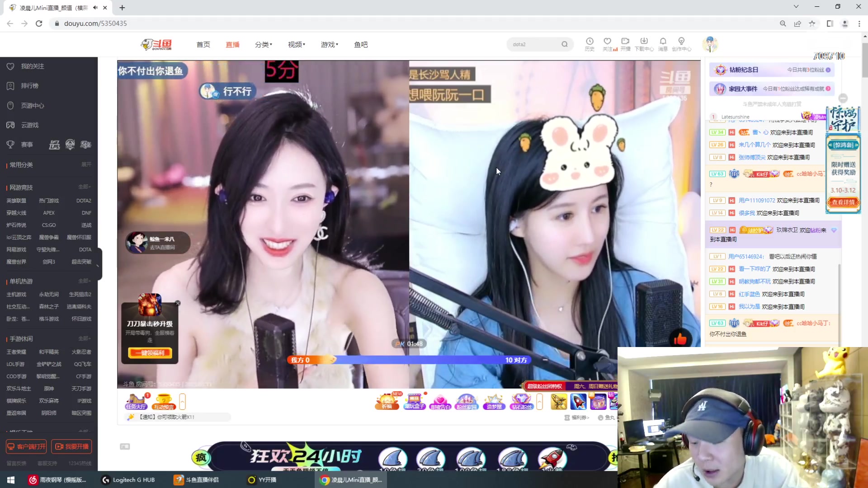Image resolution: width=868 pixels, height=488 pixels.
Task: Click the 创作中心 lightbulb icon
Action: (x=681, y=42)
